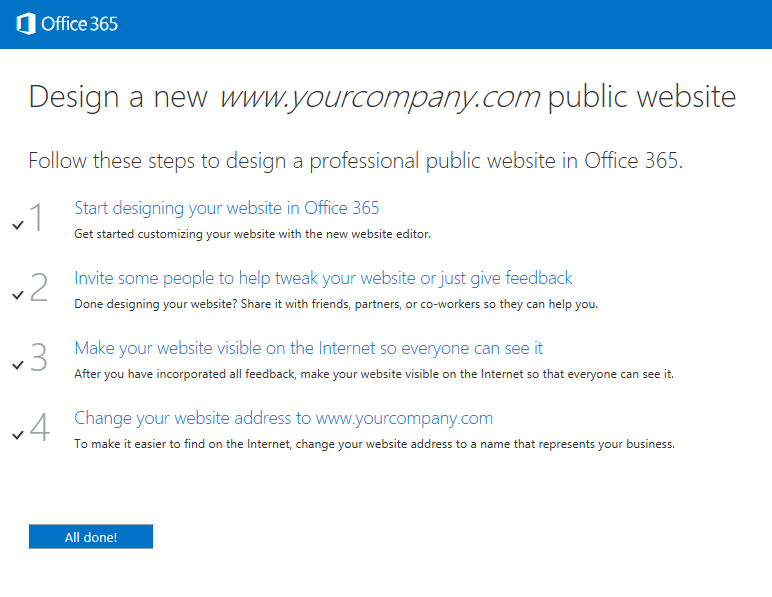Click the Office 365 header text
The height and width of the screenshot is (597, 772).
pos(79,24)
